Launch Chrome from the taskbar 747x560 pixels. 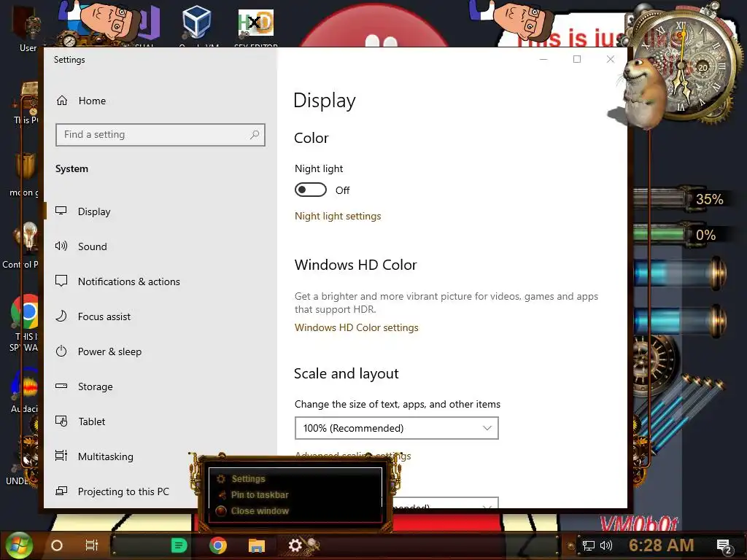(218, 545)
